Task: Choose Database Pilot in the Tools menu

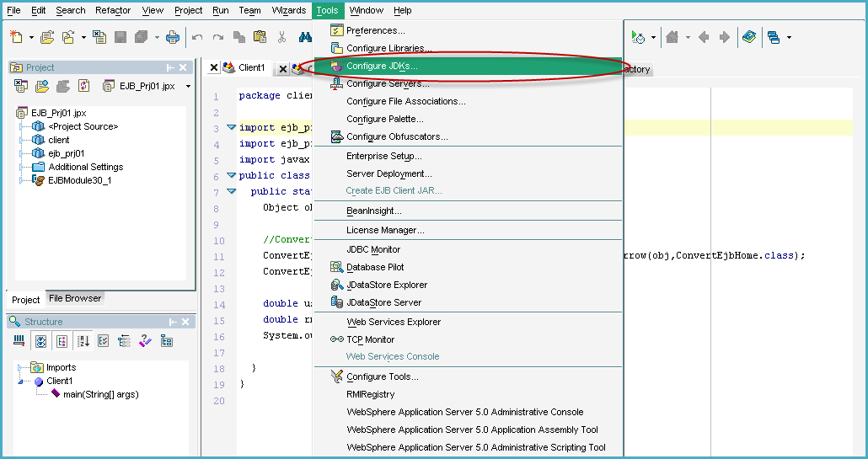Action: 375,267
